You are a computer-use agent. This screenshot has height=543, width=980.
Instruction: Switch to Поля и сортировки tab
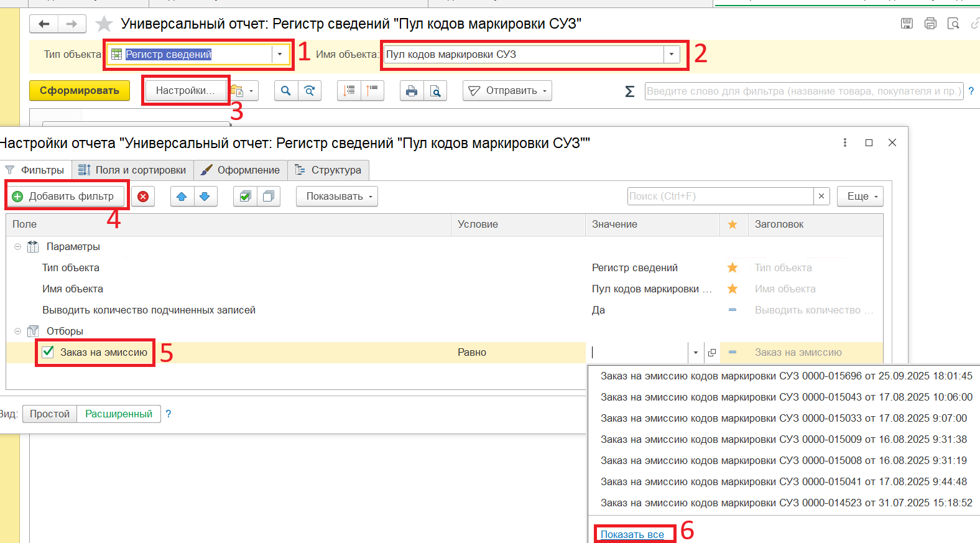tap(132, 170)
